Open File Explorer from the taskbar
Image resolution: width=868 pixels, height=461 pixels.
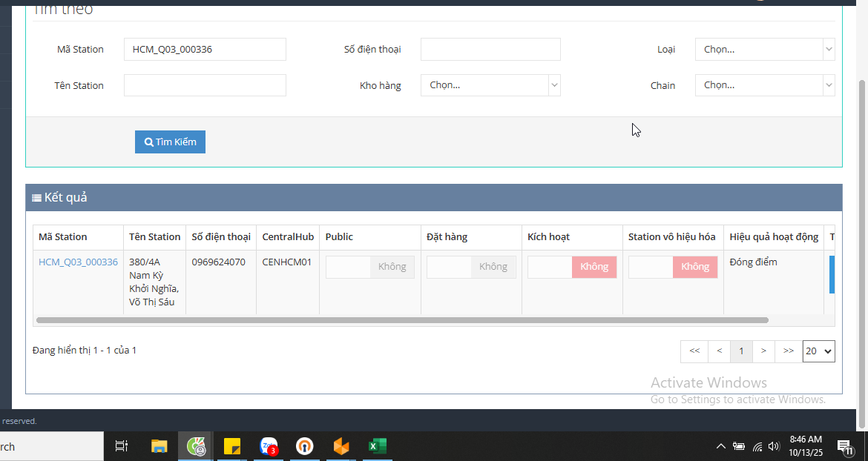pos(160,446)
